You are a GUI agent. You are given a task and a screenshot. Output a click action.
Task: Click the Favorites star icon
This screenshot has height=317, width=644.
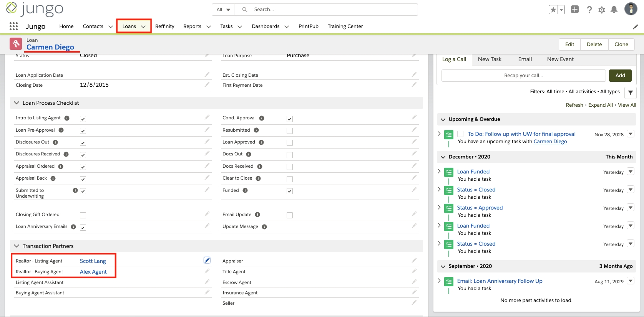tap(553, 10)
